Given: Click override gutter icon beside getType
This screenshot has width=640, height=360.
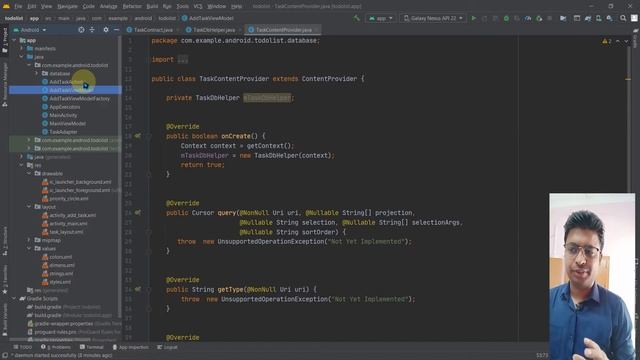Looking at the screenshot, I should click(138, 289).
